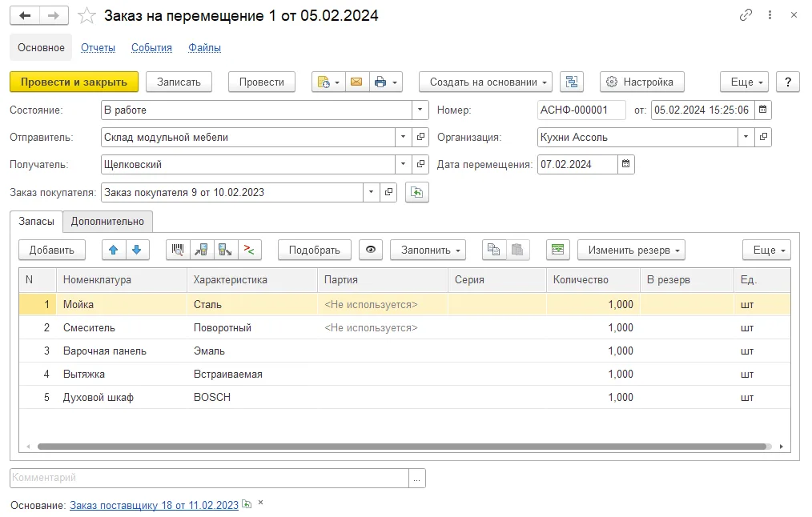The width and height of the screenshot is (812, 517).
Task: Open the Файлы section
Action: [x=204, y=47]
